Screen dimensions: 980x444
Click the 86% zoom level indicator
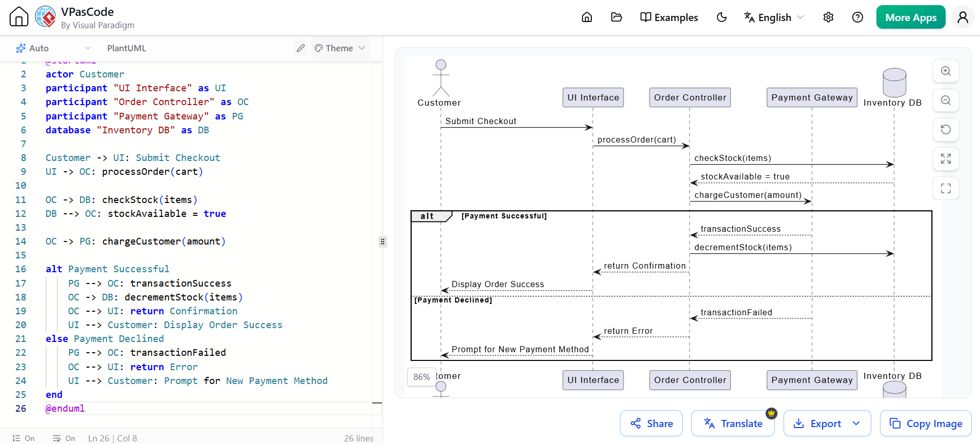422,377
